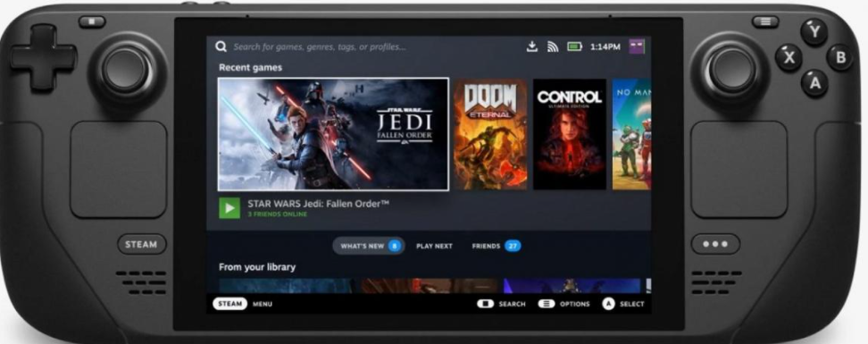Viewport: 868px width, 344px height.
Task: Click the right analog thumbstick
Action: click(x=732, y=70)
